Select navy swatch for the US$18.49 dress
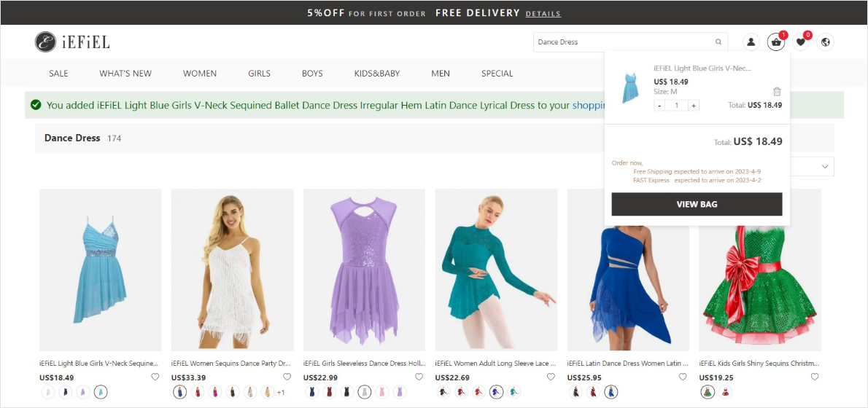 pyautogui.click(x=66, y=392)
